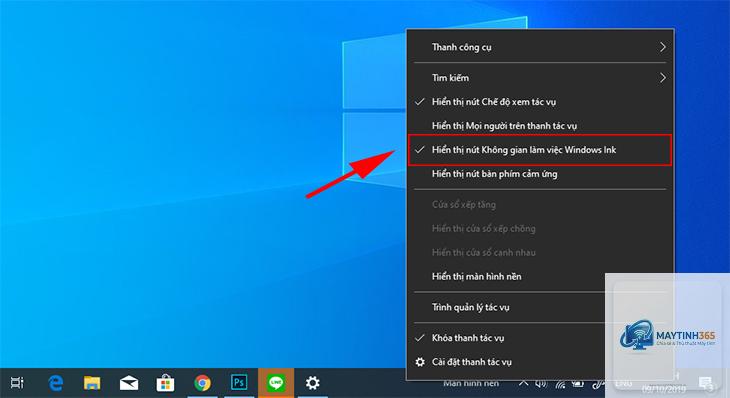Open File Explorer from the taskbar

92,383
